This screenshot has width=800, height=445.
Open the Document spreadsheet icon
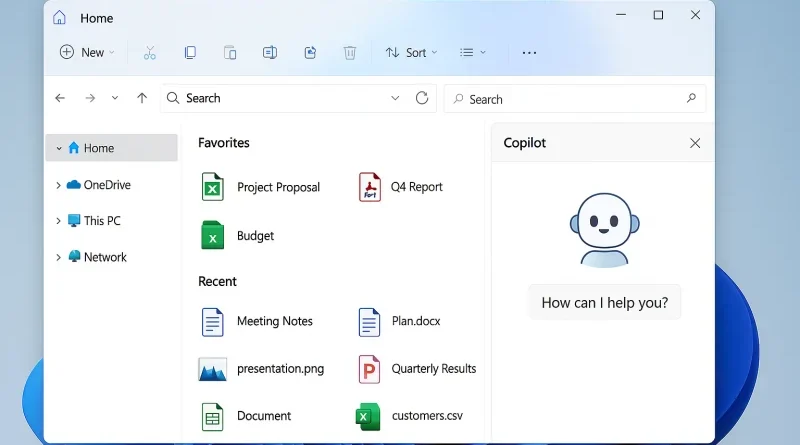(x=212, y=416)
